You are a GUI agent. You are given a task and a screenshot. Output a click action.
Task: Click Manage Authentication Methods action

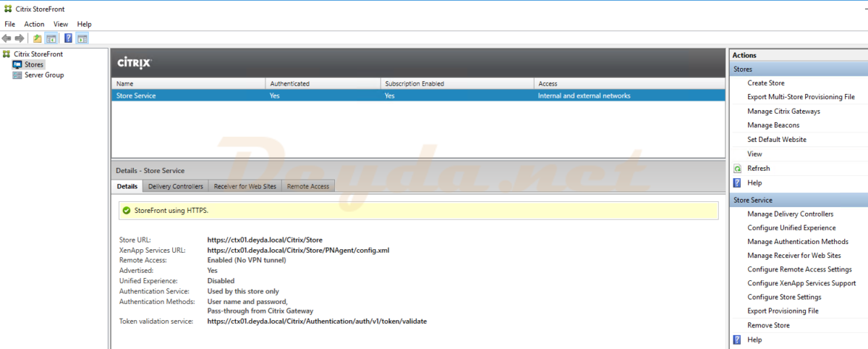pos(797,242)
